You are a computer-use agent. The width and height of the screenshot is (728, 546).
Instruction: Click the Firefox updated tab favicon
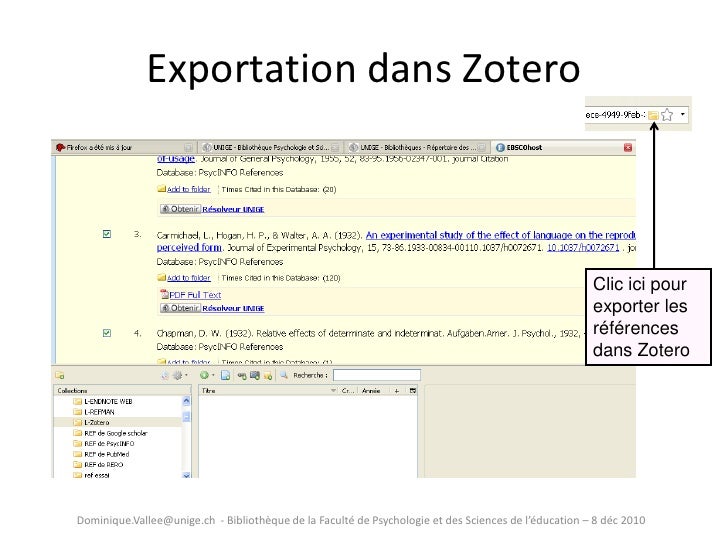click(60, 147)
